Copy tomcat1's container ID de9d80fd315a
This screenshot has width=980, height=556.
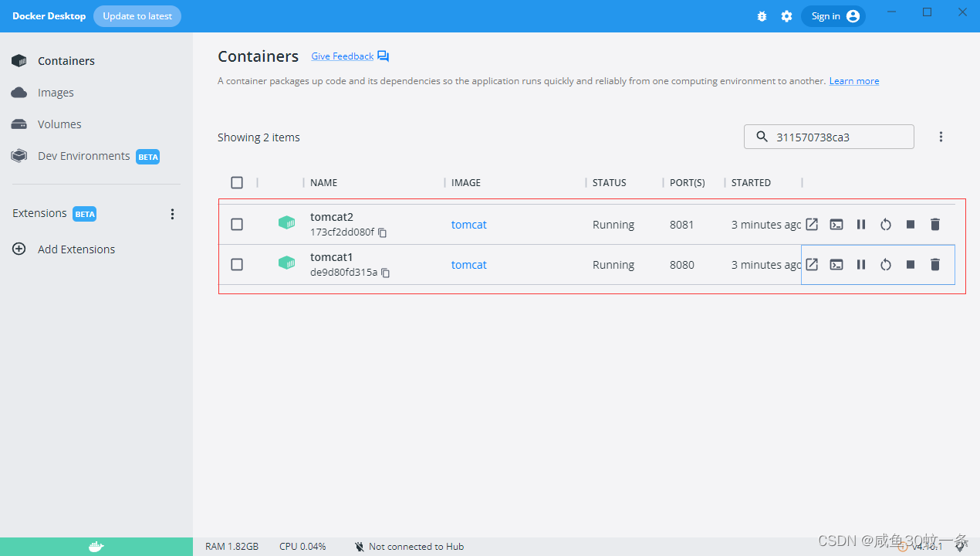pyautogui.click(x=385, y=273)
